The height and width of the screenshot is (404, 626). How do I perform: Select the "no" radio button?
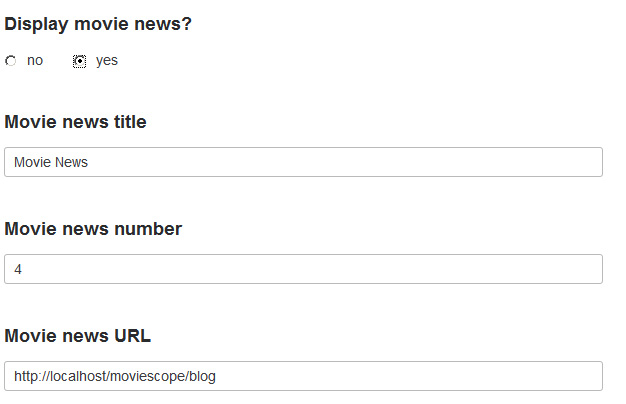11,61
